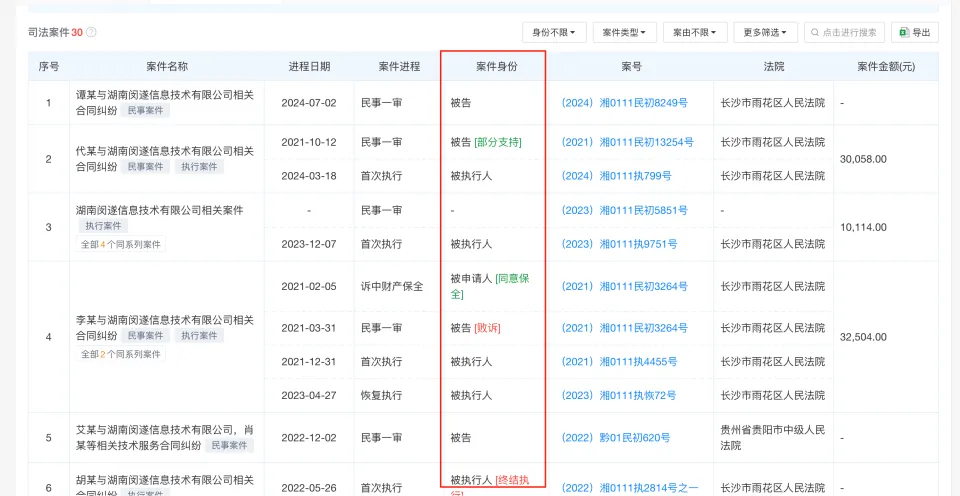The height and width of the screenshot is (496, 960).
Task: Click the 进程日期 column header
Action: (309, 67)
